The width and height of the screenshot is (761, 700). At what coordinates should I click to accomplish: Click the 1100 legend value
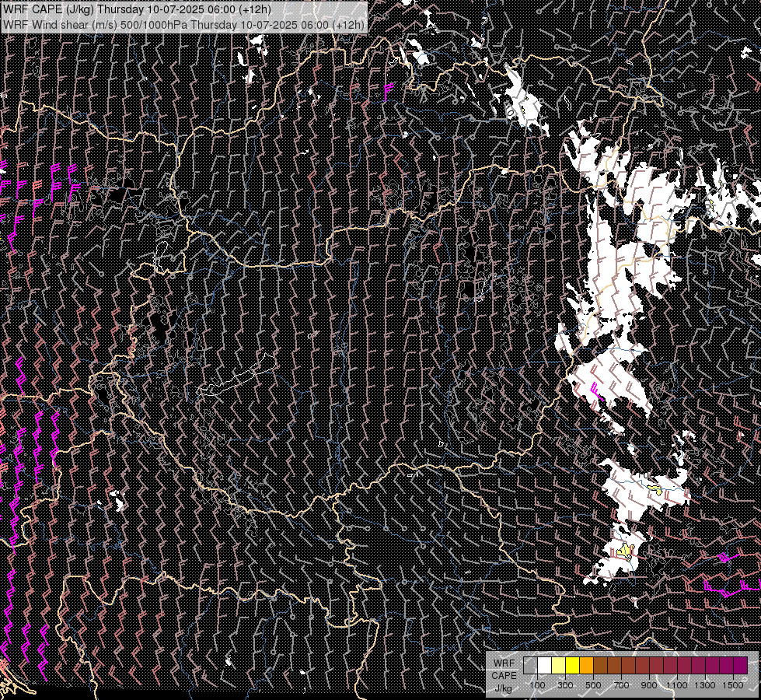(677, 685)
